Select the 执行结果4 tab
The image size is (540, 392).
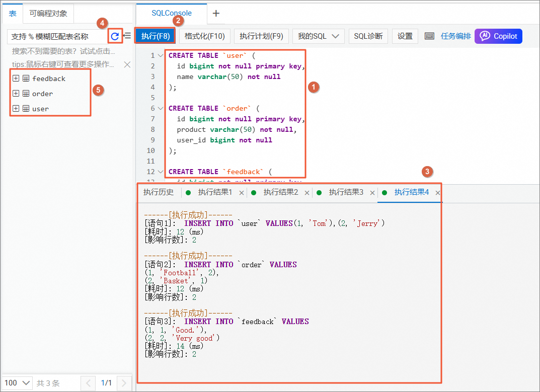[412, 192]
